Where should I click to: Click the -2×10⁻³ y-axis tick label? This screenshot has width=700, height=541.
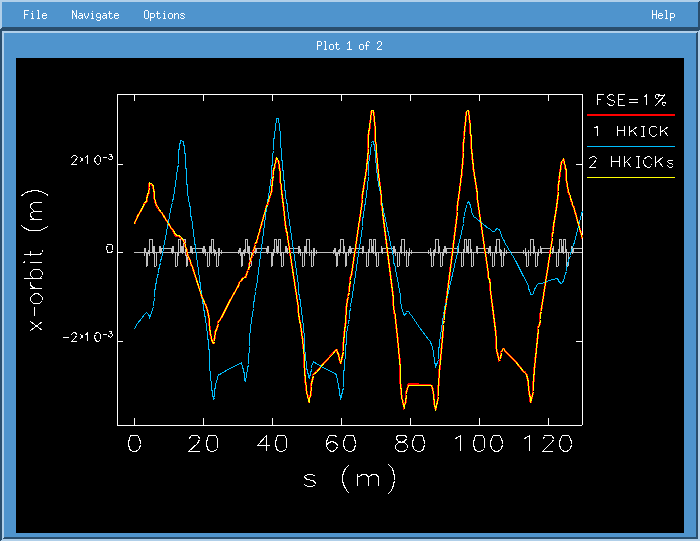[89, 340]
